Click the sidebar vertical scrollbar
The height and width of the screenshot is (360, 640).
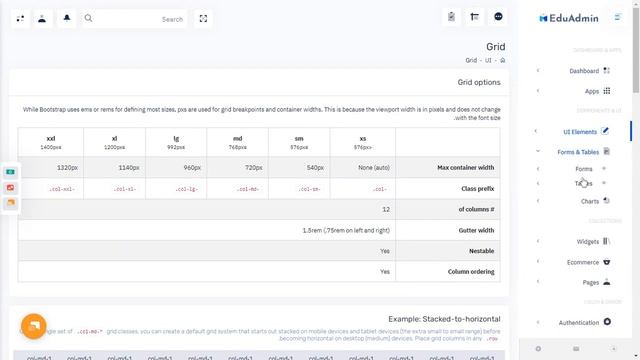(636, 51)
